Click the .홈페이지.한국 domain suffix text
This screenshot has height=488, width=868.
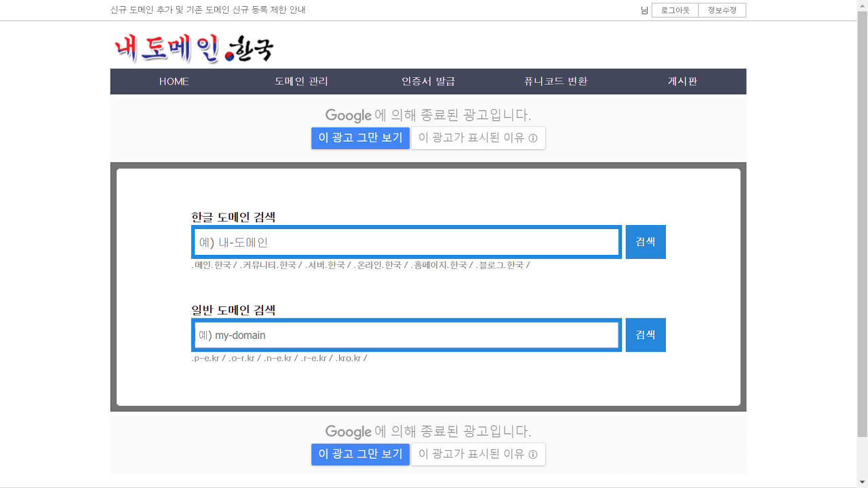point(439,265)
